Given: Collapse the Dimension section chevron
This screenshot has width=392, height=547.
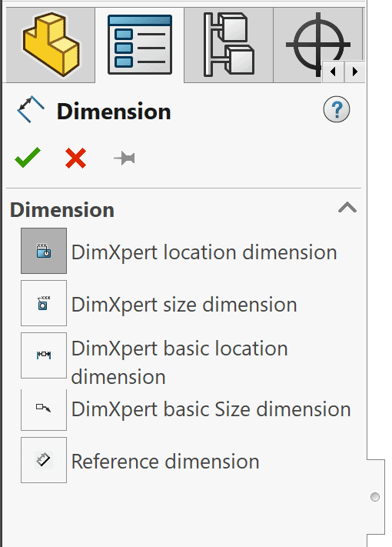Looking at the screenshot, I should pyautogui.click(x=347, y=208).
